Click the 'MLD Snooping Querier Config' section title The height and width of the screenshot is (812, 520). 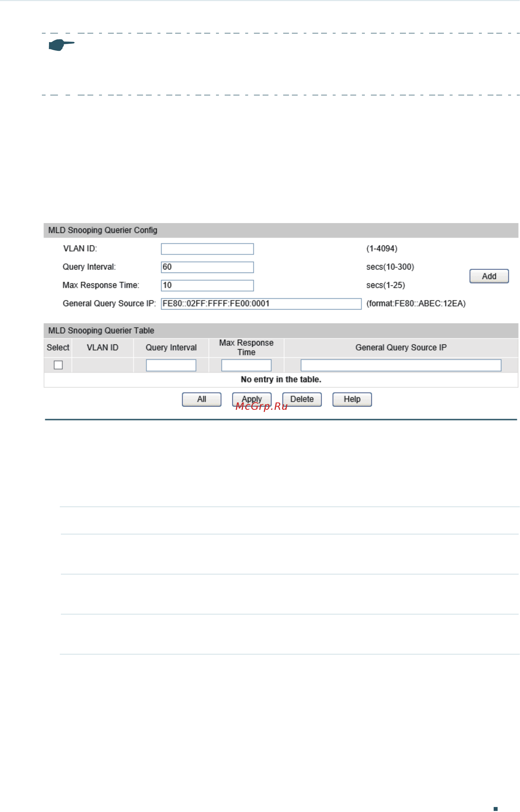click(x=103, y=230)
